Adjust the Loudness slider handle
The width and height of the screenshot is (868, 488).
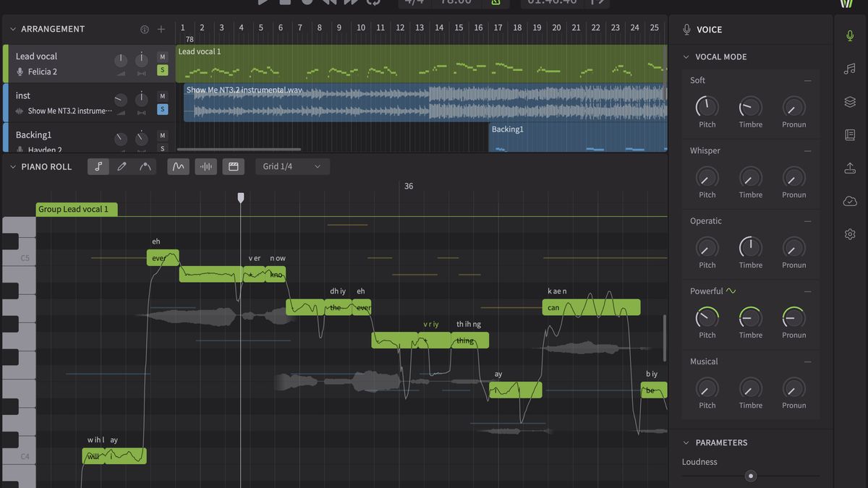[751, 476]
